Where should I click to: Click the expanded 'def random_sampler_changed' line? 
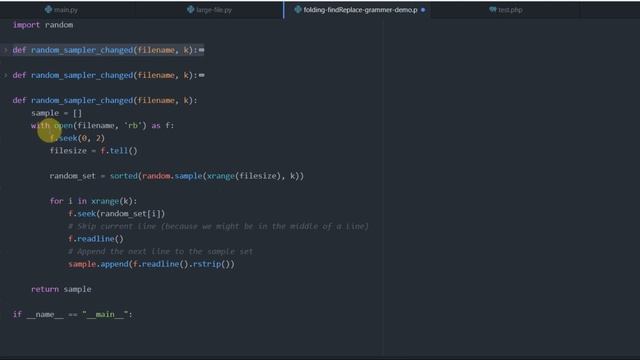coord(105,100)
